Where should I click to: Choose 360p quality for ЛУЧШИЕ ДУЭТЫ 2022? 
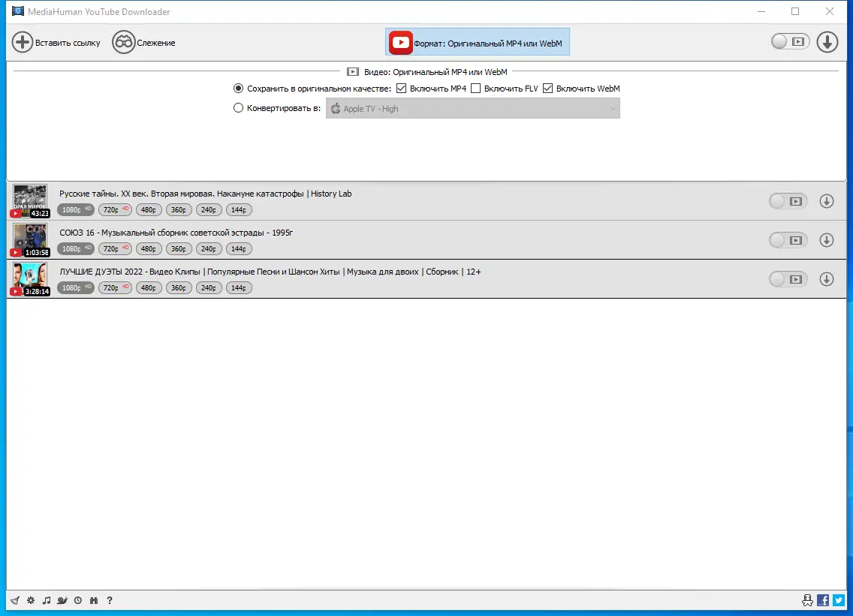pos(179,288)
